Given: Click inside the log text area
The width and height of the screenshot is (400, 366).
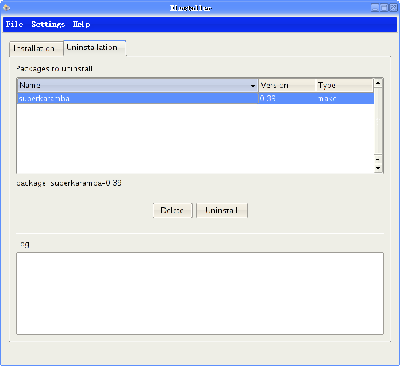Looking at the screenshot, I should [200, 293].
